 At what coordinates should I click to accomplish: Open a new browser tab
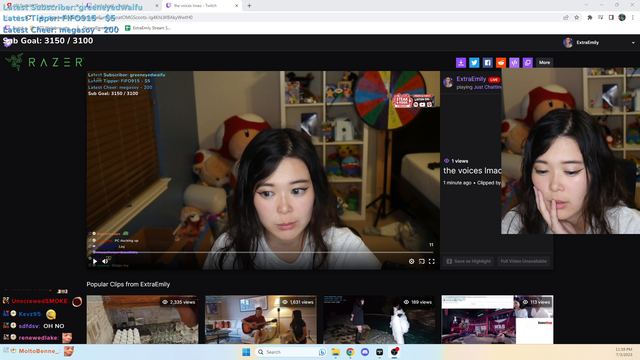coord(249,6)
